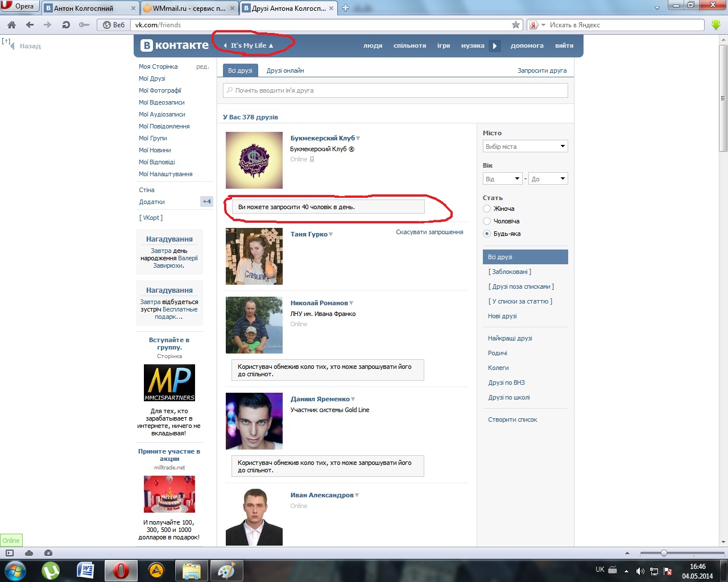Click the UK language indicator in the tray

click(600, 569)
